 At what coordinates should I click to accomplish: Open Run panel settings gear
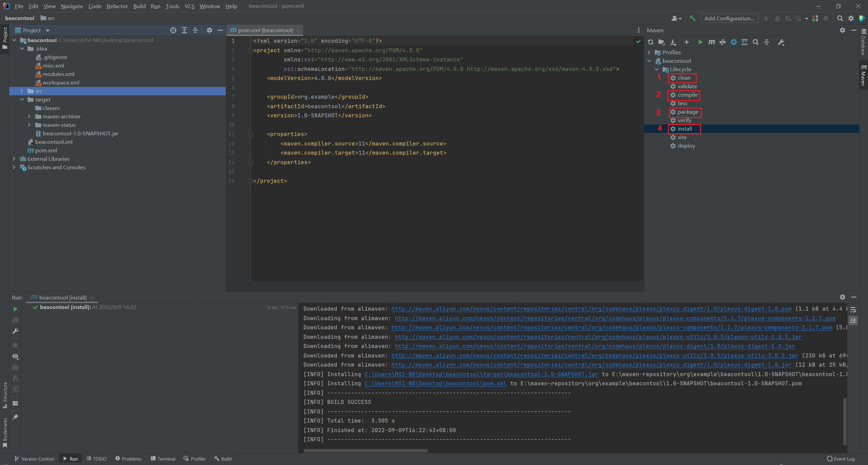coord(843,297)
